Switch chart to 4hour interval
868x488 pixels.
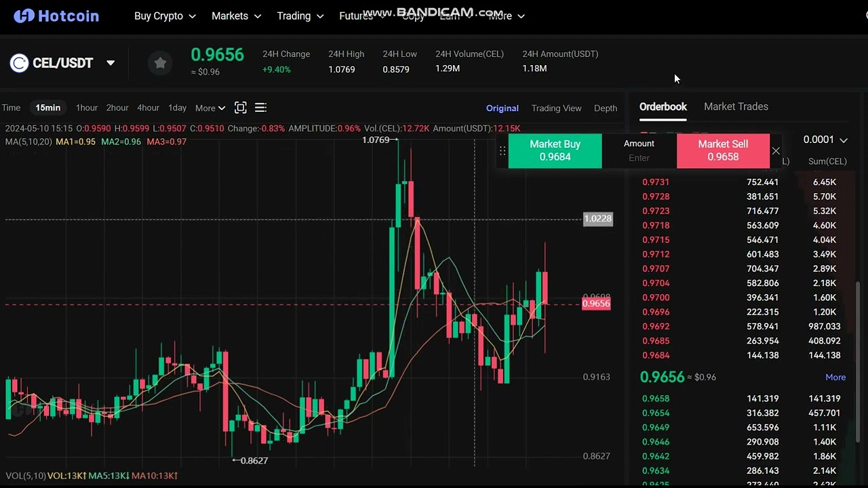pos(148,108)
